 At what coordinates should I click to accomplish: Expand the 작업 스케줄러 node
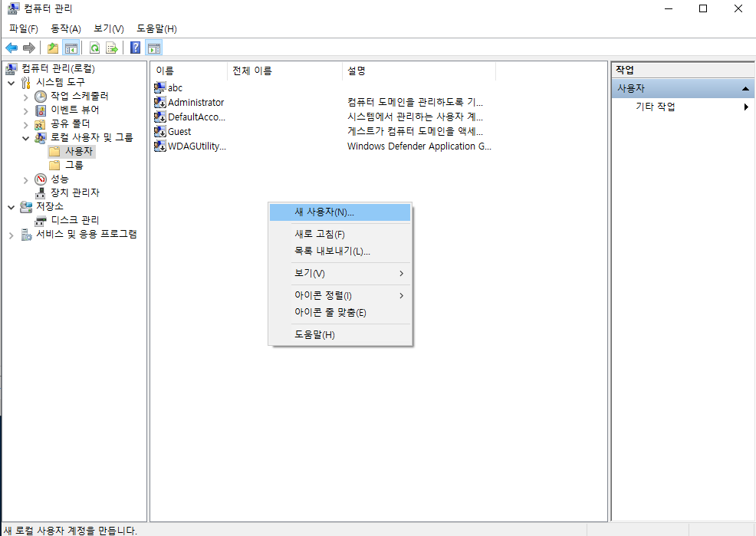click(x=25, y=97)
